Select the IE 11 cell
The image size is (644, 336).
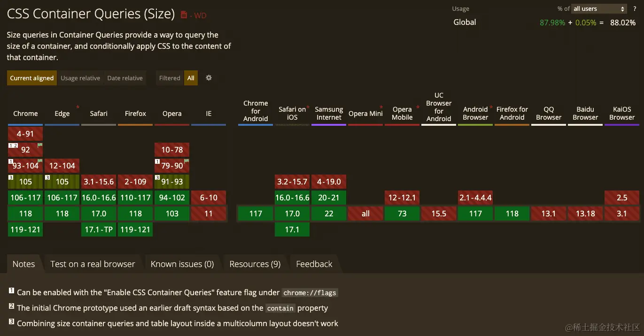click(209, 214)
